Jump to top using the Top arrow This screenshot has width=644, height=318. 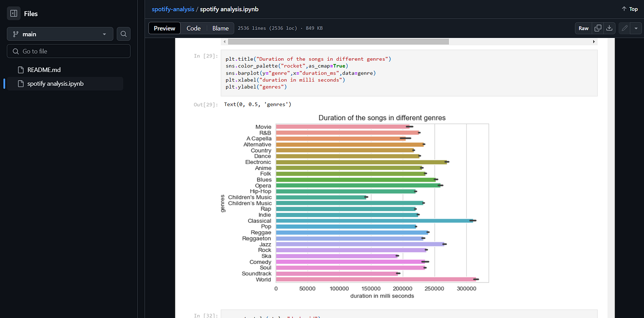[629, 9]
